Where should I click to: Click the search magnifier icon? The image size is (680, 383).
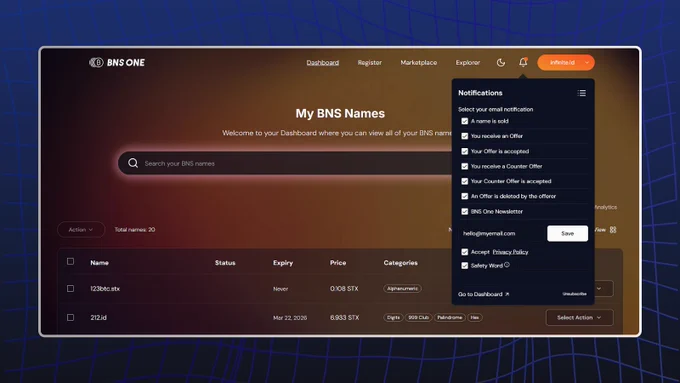click(x=133, y=163)
